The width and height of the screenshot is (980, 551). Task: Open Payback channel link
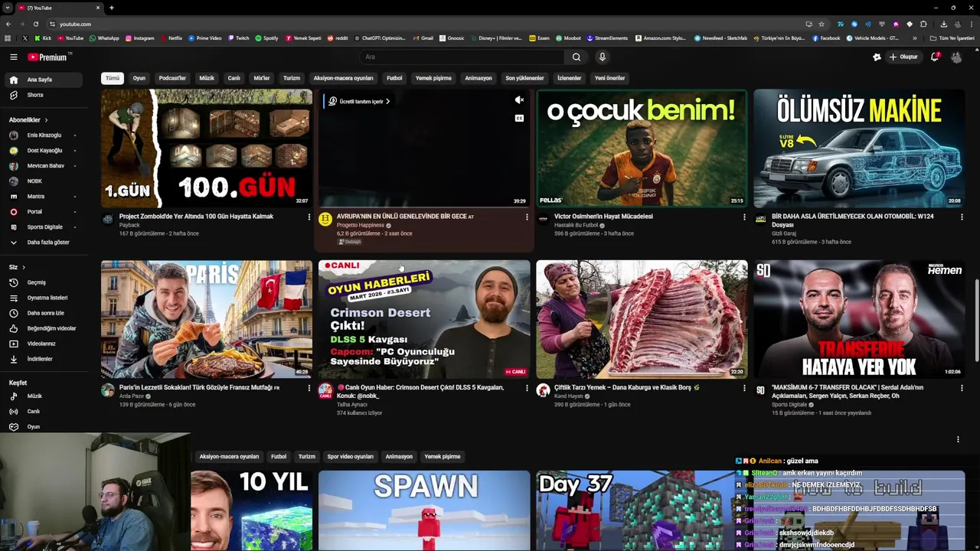point(129,225)
